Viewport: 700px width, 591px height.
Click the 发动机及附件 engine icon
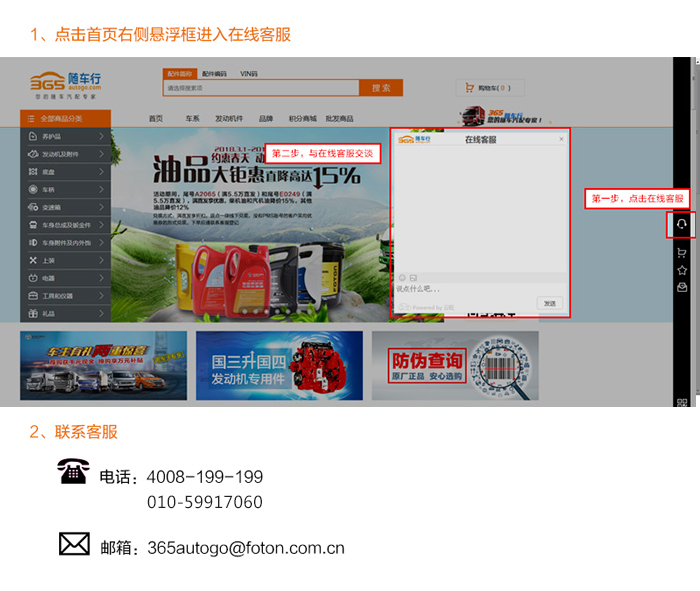(33, 154)
